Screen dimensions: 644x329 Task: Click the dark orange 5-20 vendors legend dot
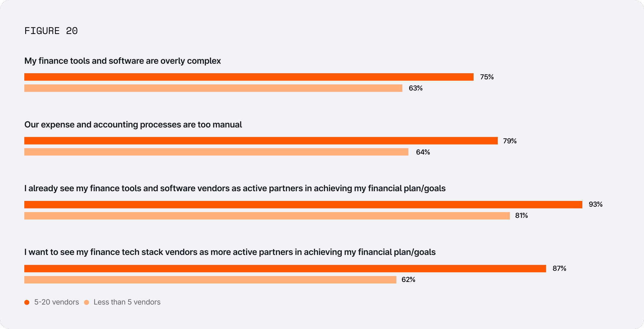click(27, 302)
